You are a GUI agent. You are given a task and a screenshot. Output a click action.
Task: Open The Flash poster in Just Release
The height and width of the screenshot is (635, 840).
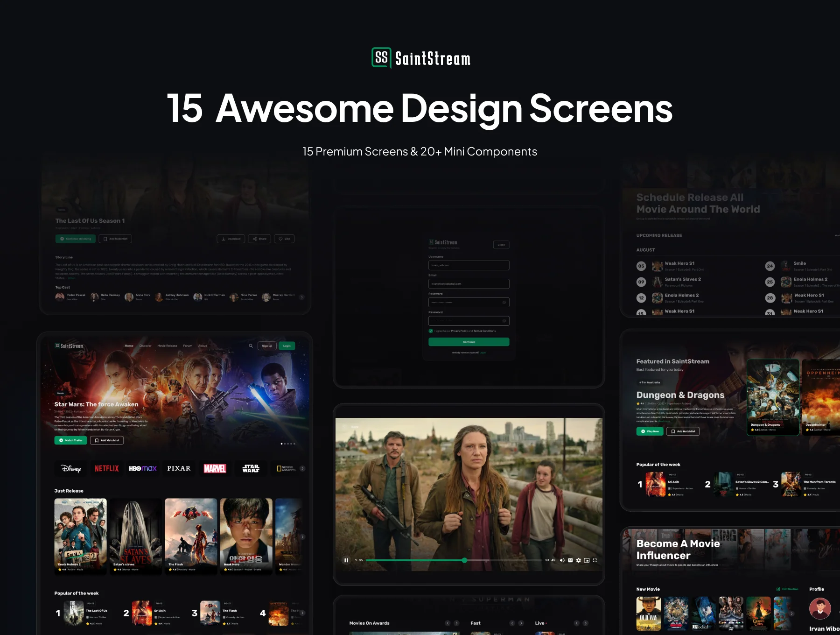tap(191, 536)
